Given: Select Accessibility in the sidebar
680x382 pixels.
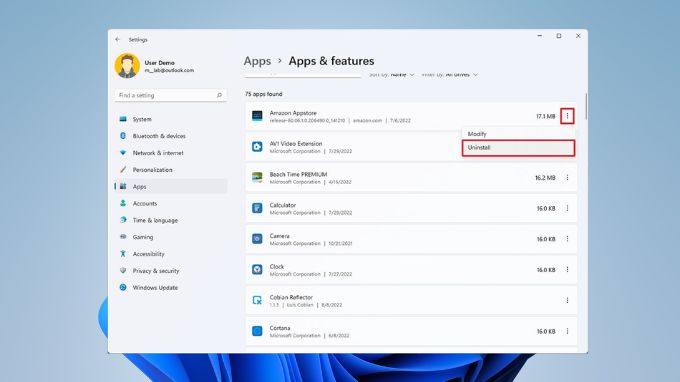Looking at the screenshot, I should click(171, 254).
